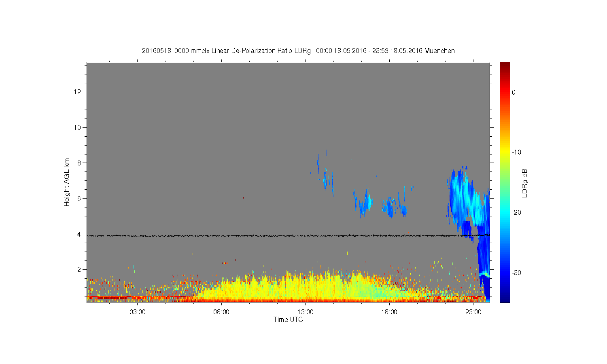The image size is (607, 364).
Task: Click the 'LDRg dB' colorbar label
Action: (525, 183)
